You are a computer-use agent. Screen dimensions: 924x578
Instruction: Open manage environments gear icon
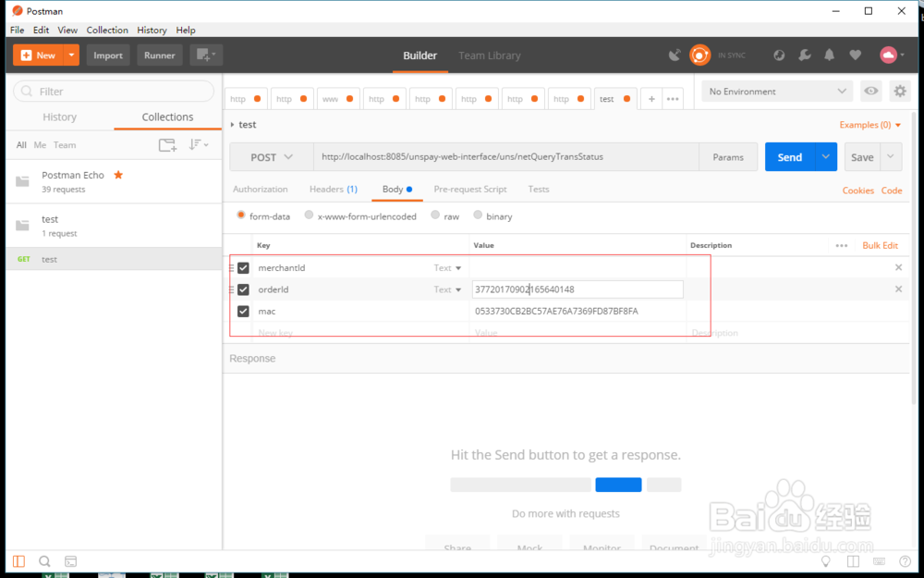pos(899,91)
